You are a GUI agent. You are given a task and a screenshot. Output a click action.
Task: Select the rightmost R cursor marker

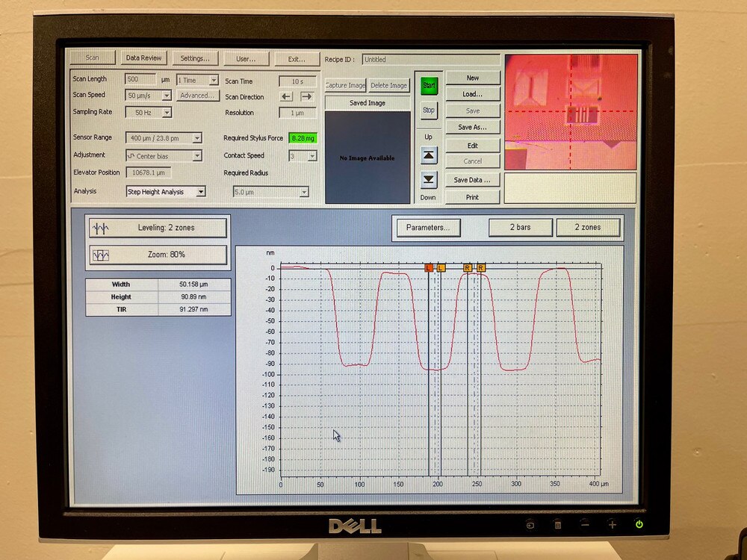click(x=481, y=267)
